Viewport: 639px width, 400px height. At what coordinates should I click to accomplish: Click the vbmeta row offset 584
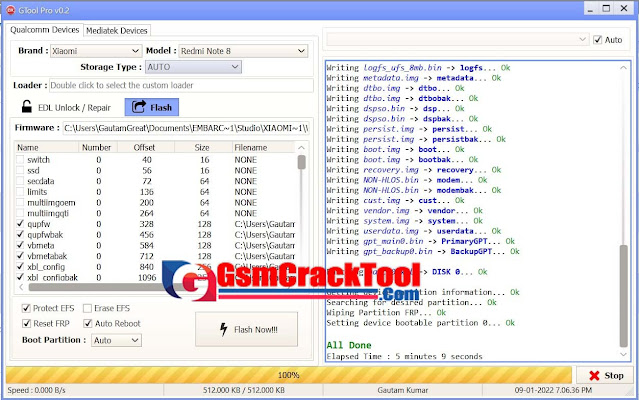pyautogui.click(x=146, y=245)
